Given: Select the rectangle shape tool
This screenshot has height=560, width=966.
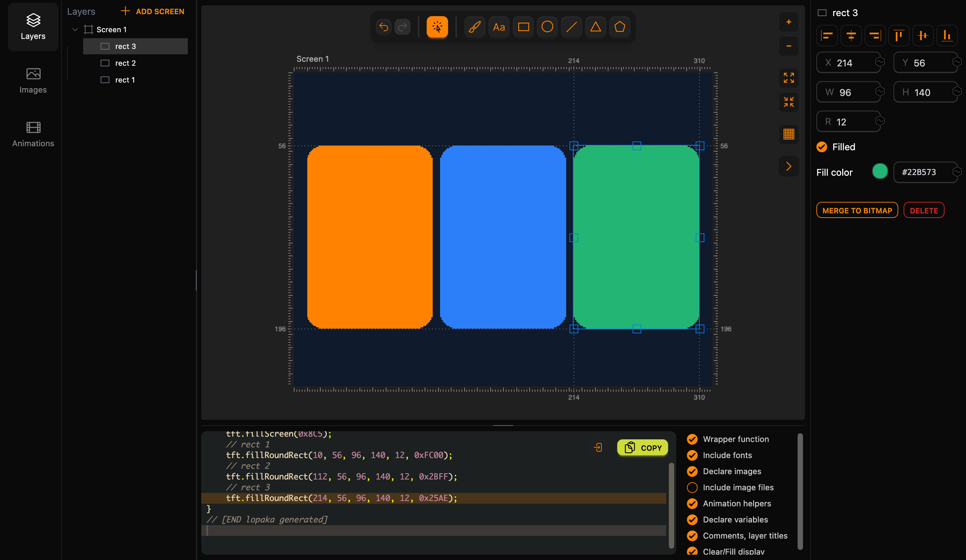Looking at the screenshot, I should pyautogui.click(x=523, y=27).
